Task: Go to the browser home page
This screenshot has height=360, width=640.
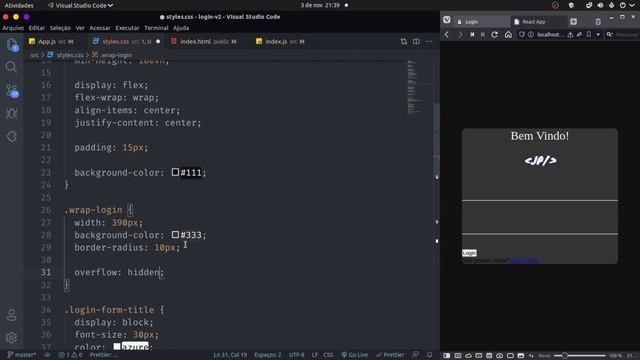Action: tap(508, 35)
